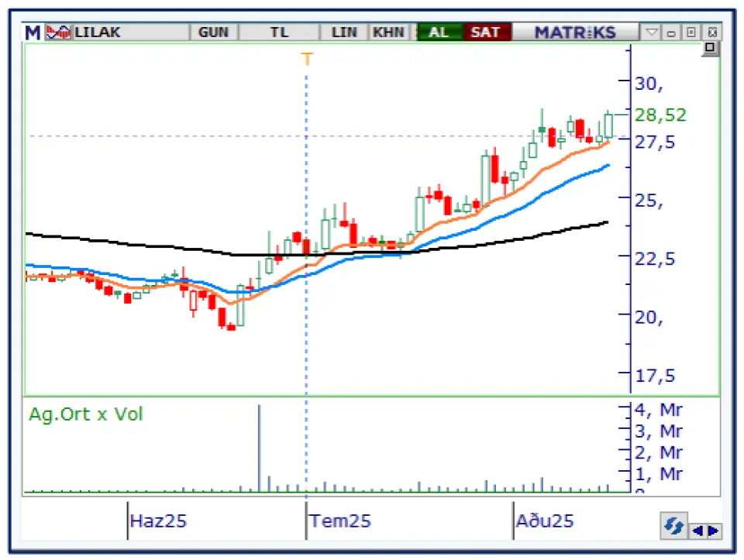Place a sell order with SAT
Viewport: 744px width, 560px height.
click(x=487, y=33)
